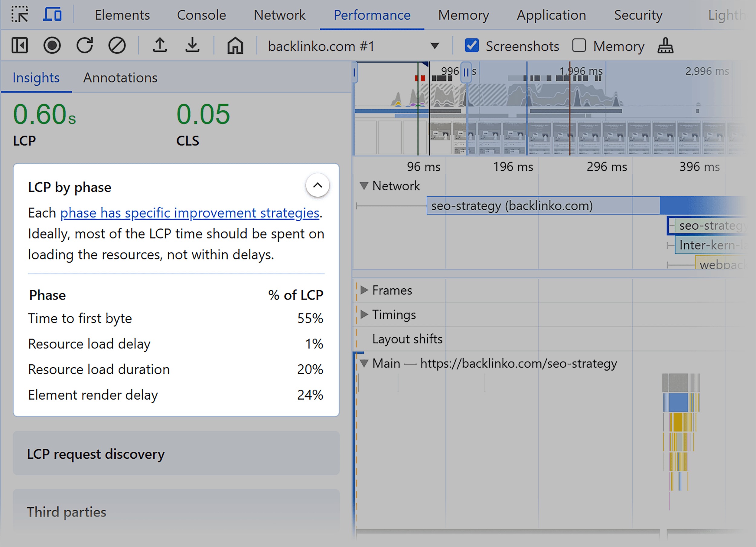Click the Collect garbage broom icon
The width and height of the screenshot is (756, 547).
click(665, 45)
